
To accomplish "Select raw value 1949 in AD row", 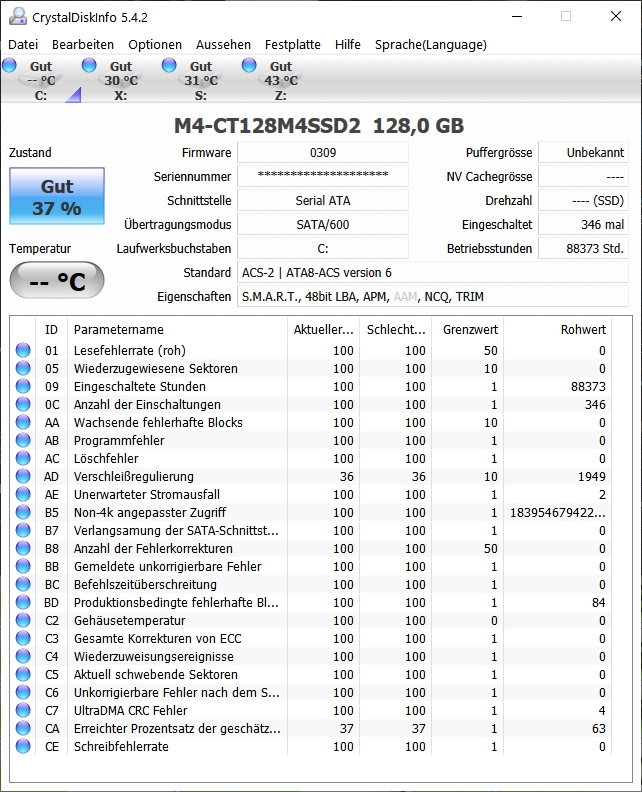I will (x=591, y=476).
